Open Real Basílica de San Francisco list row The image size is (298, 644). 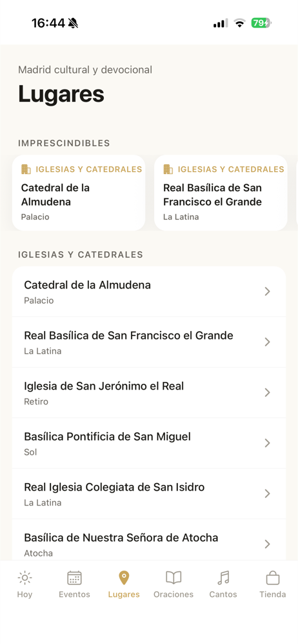[149, 342]
